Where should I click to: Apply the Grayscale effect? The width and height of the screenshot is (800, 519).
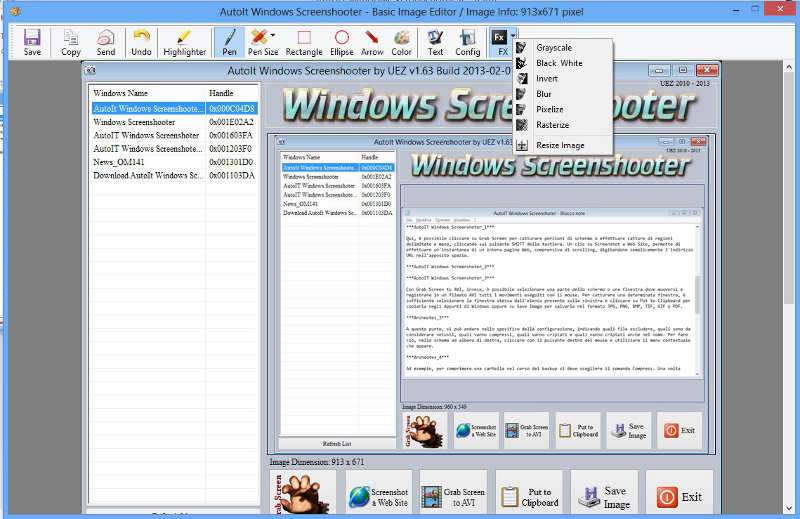(562, 47)
